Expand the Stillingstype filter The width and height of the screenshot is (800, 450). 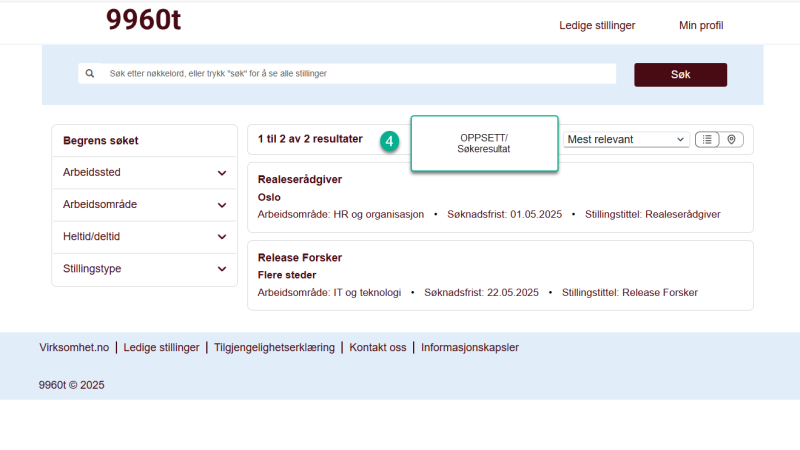[144, 269]
